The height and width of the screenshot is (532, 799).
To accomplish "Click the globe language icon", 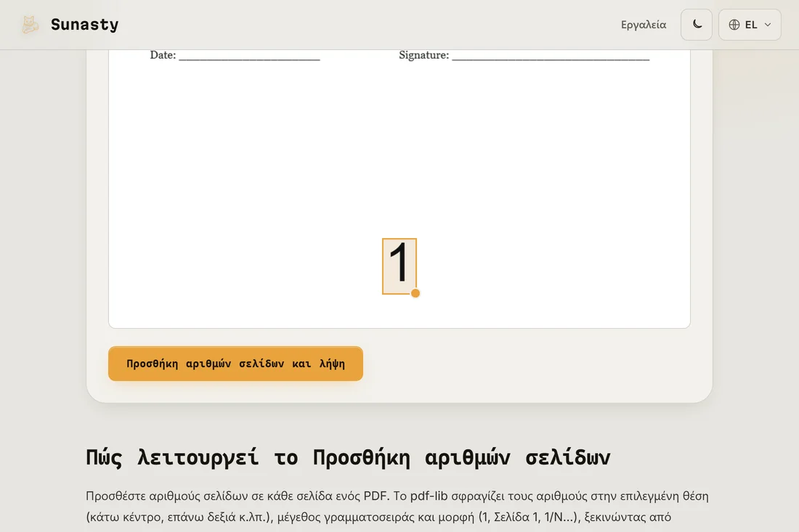I will pos(734,25).
